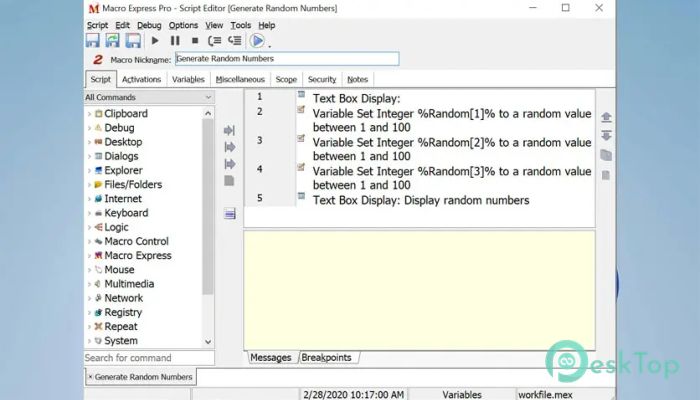Image resolution: width=700 pixels, height=400 pixels.
Task: Select the Logic category in command tree
Action: pyautogui.click(x=116, y=227)
